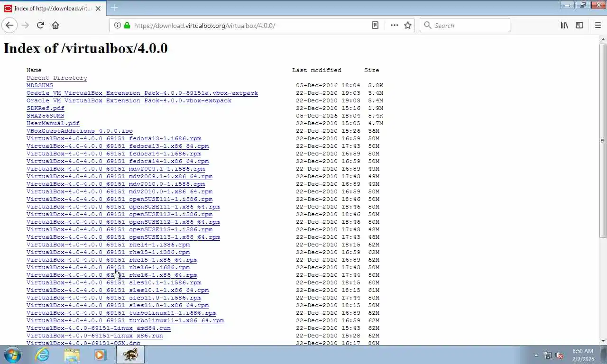
Task: Reload the current page
Action: 40,25
